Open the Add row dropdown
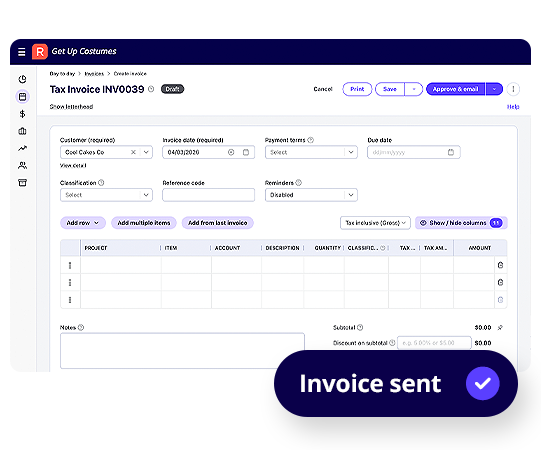The height and width of the screenshot is (450, 541). click(x=83, y=223)
